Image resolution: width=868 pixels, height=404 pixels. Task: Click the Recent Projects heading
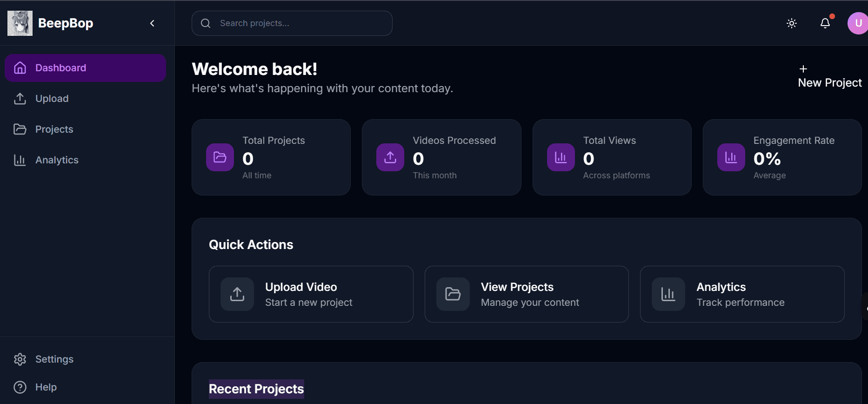tap(256, 389)
